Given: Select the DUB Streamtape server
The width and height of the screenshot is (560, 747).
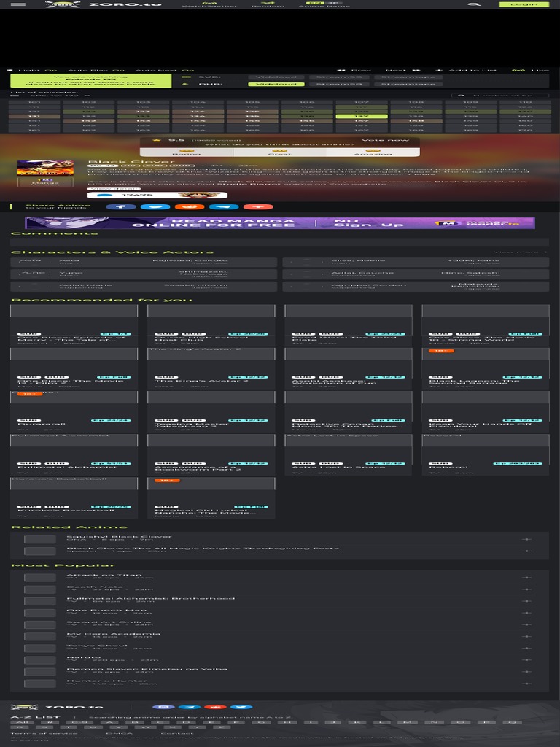Looking at the screenshot, I should [408, 85].
